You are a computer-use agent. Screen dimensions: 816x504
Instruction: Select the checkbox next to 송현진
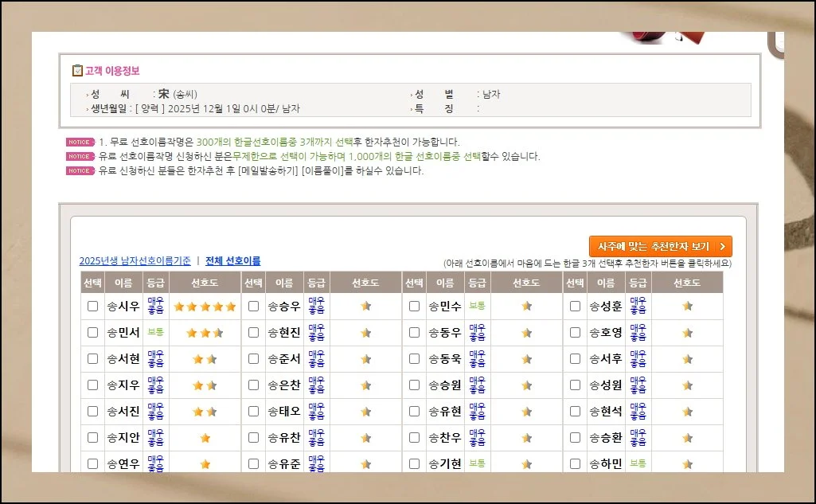(x=253, y=333)
